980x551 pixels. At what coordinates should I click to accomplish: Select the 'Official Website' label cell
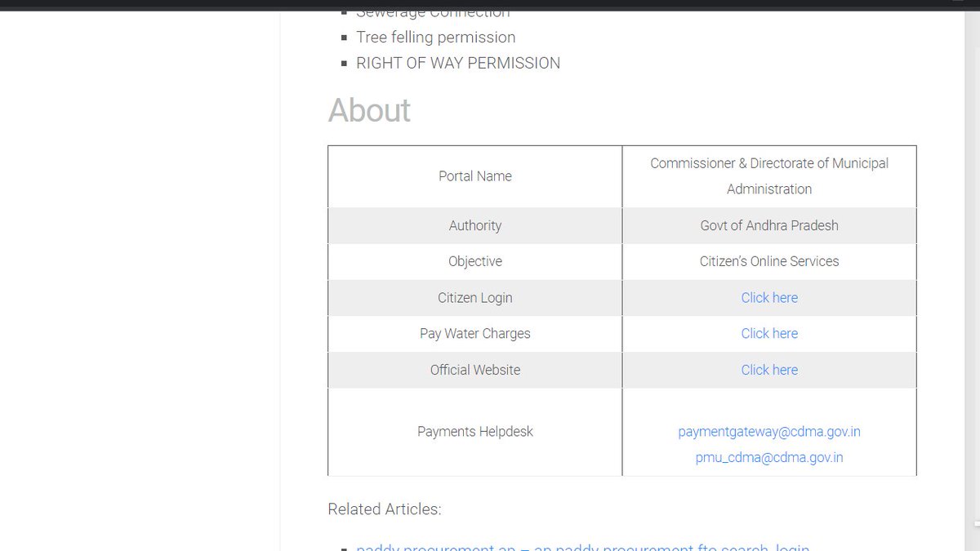[475, 370]
